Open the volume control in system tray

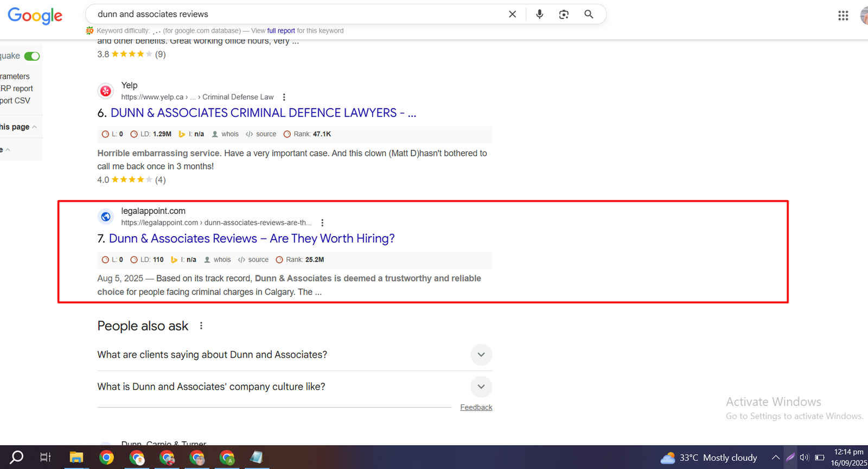(804, 458)
